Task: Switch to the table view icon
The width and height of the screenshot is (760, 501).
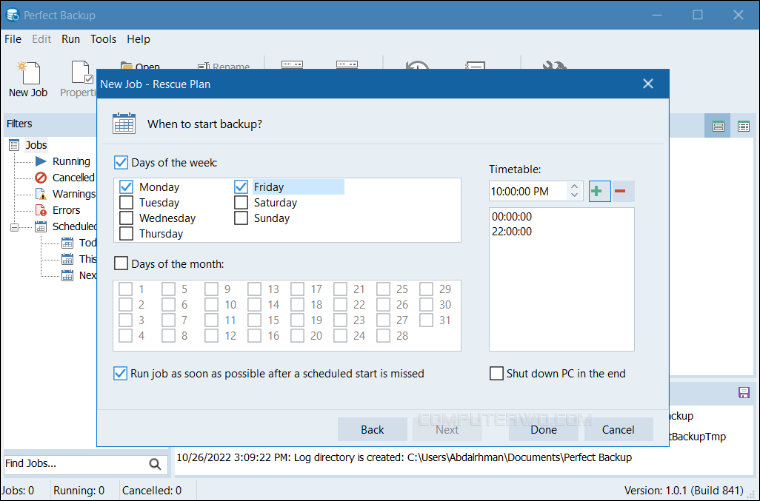Action: point(743,126)
